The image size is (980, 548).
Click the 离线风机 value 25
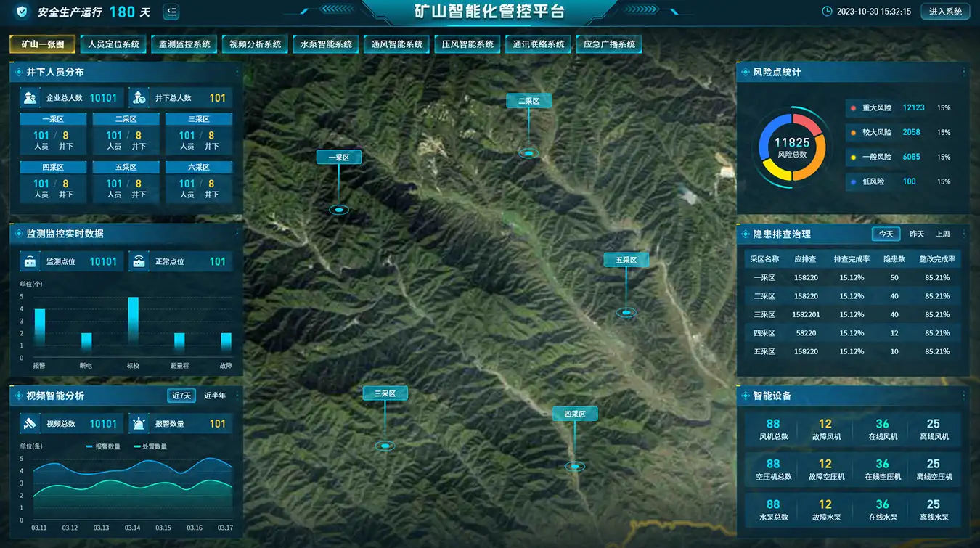[x=934, y=424]
